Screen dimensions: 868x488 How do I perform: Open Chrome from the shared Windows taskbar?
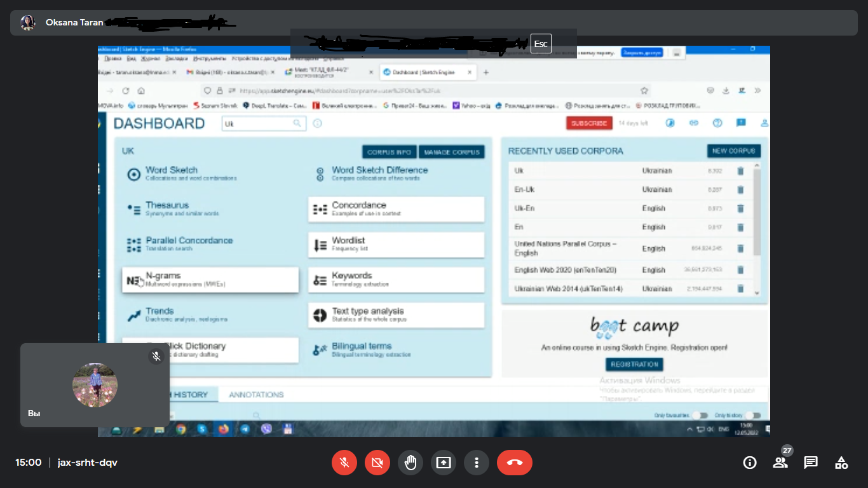[181, 430]
